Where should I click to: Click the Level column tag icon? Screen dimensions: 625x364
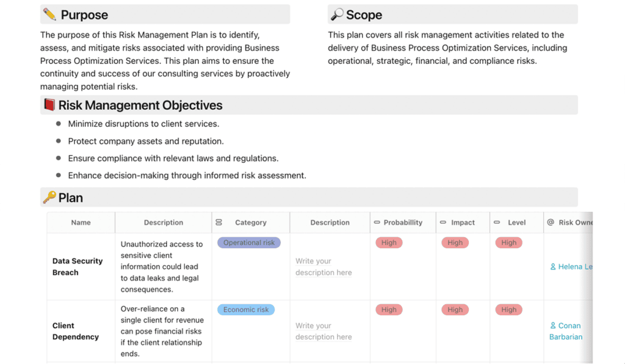point(497,222)
